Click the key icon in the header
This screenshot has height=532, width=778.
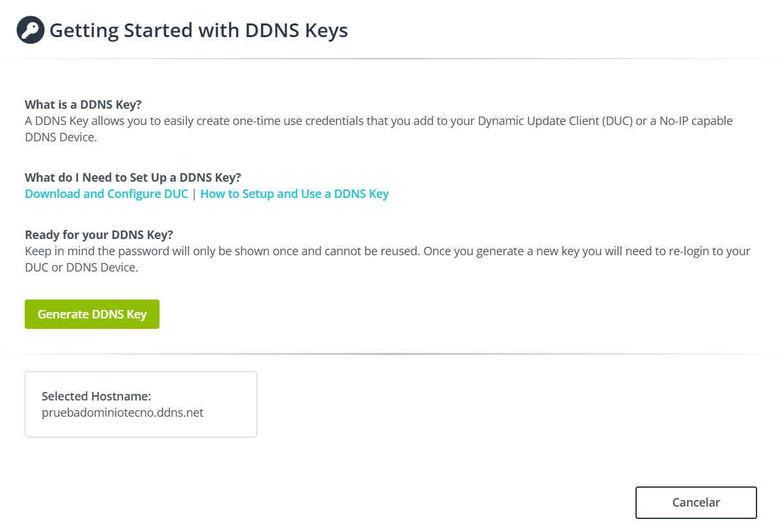[30, 30]
